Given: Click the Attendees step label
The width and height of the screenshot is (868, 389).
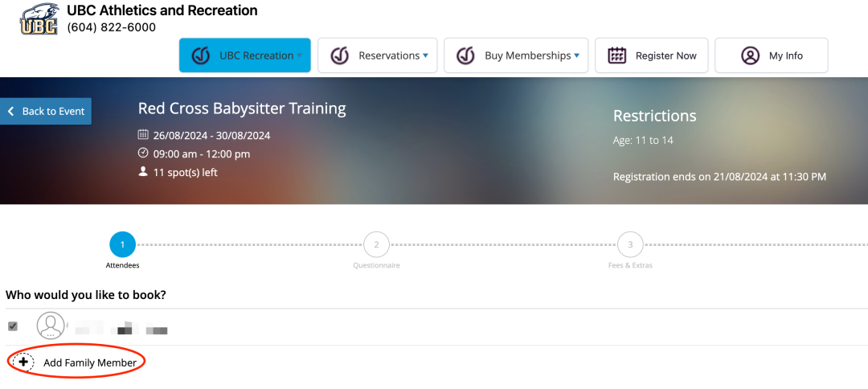Looking at the screenshot, I should 122,265.
